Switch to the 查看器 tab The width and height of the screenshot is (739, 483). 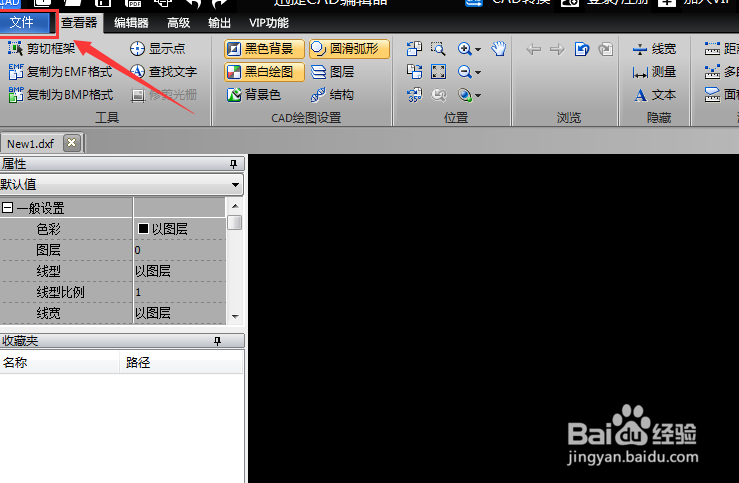point(79,23)
